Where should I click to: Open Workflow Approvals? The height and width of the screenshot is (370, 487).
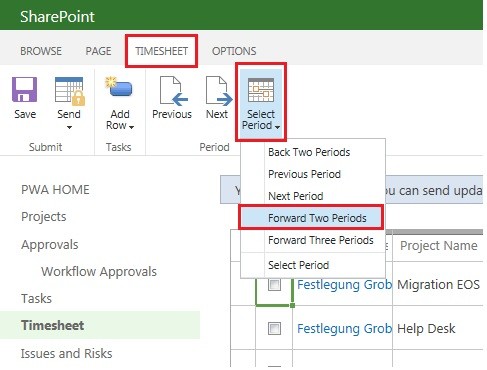pos(99,271)
